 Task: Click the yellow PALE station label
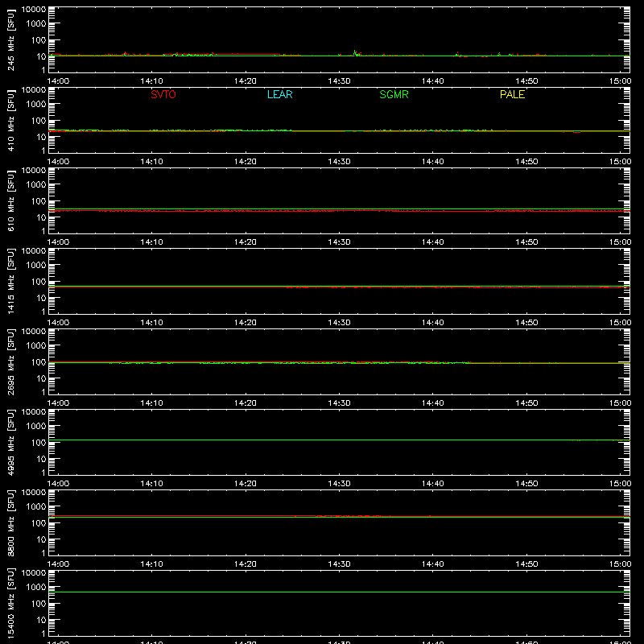(512, 94)
